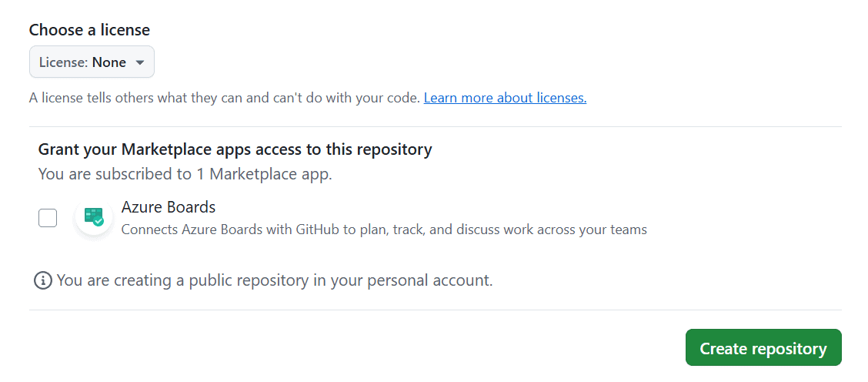
Task: Click the Azure Boards app icon
Action: tap(94, 217)
